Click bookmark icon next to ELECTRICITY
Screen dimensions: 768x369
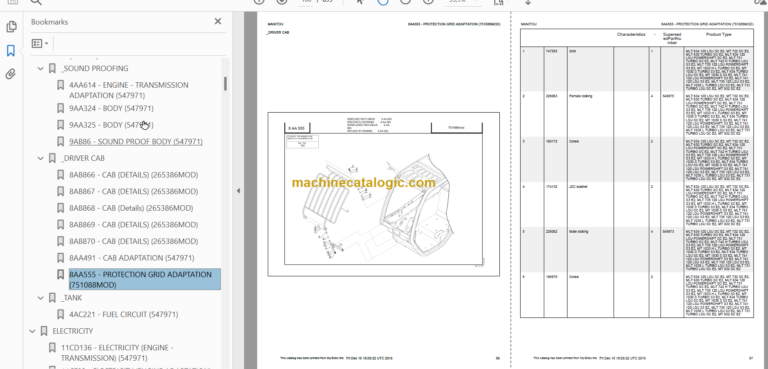pyautogui.click(x=44, y=331)
